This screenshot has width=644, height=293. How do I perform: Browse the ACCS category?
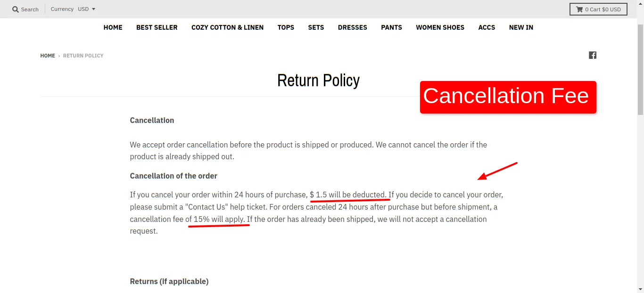[x=487, y=27]
